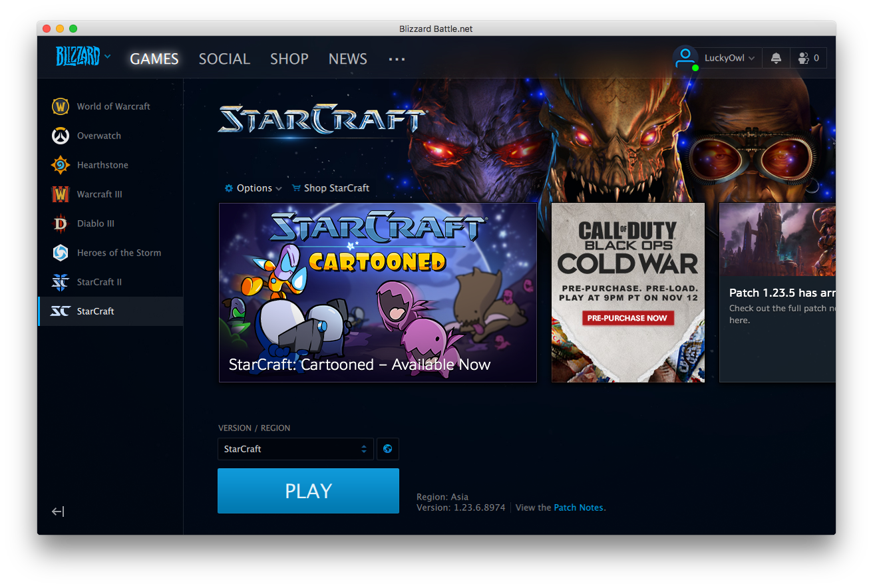The height and width of the screenshot is (588, 873).
Task: Click the Diablo III icon
Action: tap(61, 223)
